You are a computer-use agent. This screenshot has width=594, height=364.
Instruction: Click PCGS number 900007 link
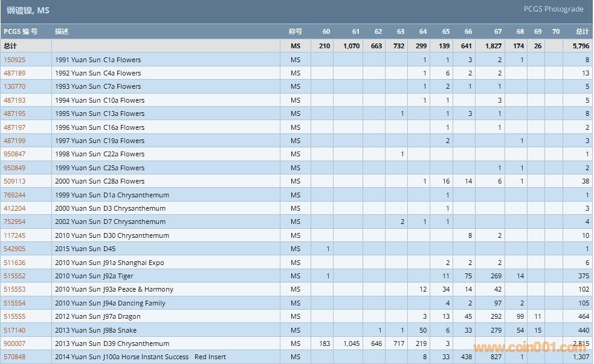[15, 343]
